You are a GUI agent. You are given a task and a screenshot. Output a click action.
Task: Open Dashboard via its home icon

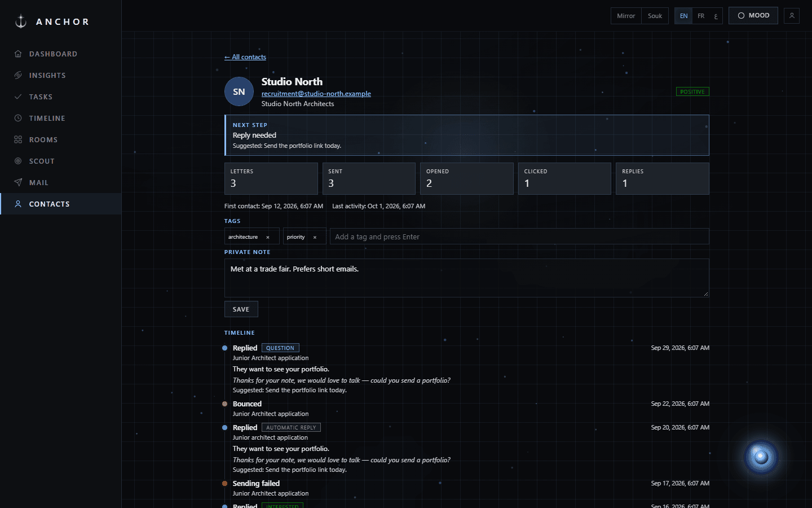coord(18,54)
